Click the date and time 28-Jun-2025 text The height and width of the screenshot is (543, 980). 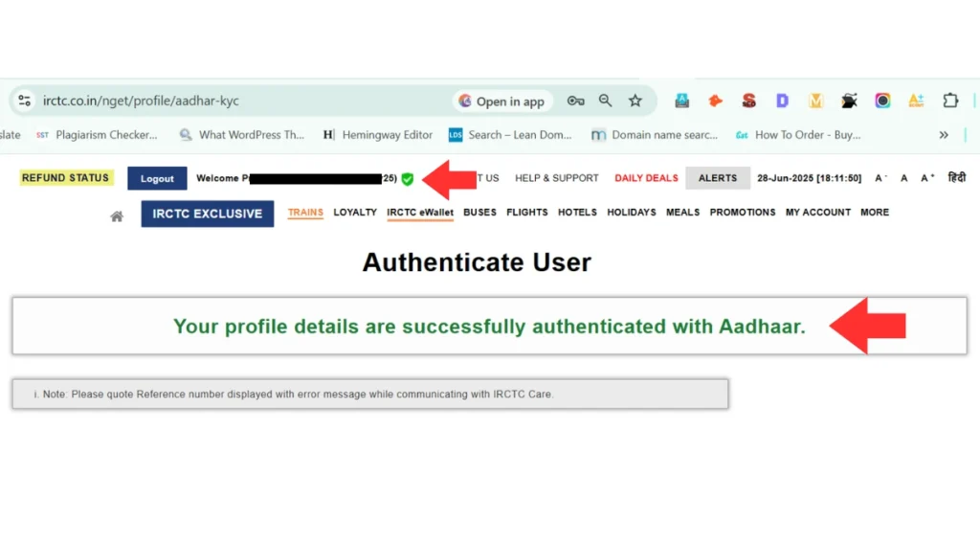(x=809, y=178)
